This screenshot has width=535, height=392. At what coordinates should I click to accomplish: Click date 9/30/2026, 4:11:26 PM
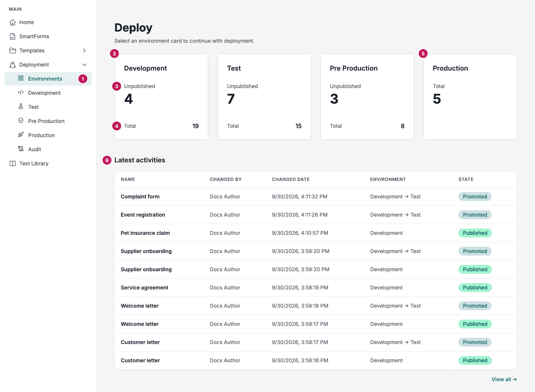pos(300,215)
